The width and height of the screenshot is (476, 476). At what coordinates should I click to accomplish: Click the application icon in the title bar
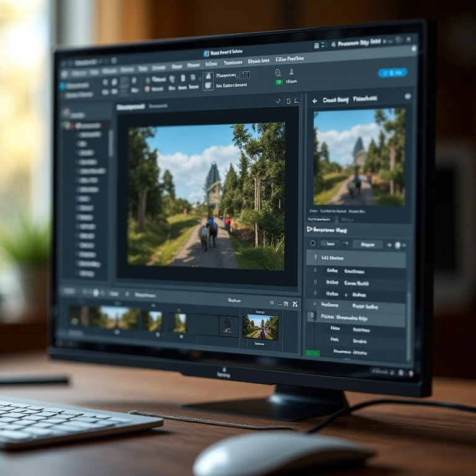tap(206, 54)
